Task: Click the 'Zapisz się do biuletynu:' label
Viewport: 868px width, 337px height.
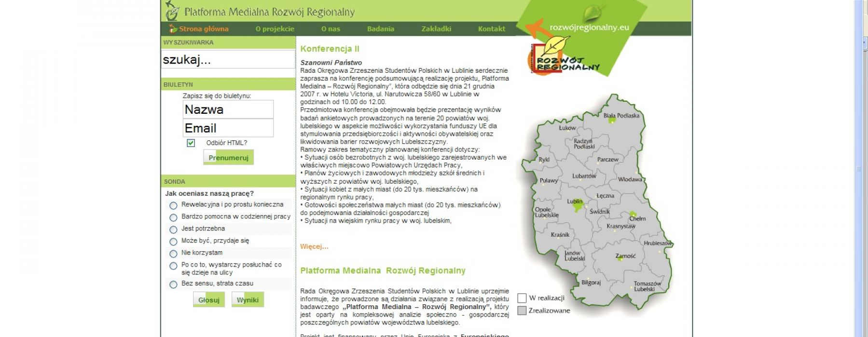Action: [217, 96]
